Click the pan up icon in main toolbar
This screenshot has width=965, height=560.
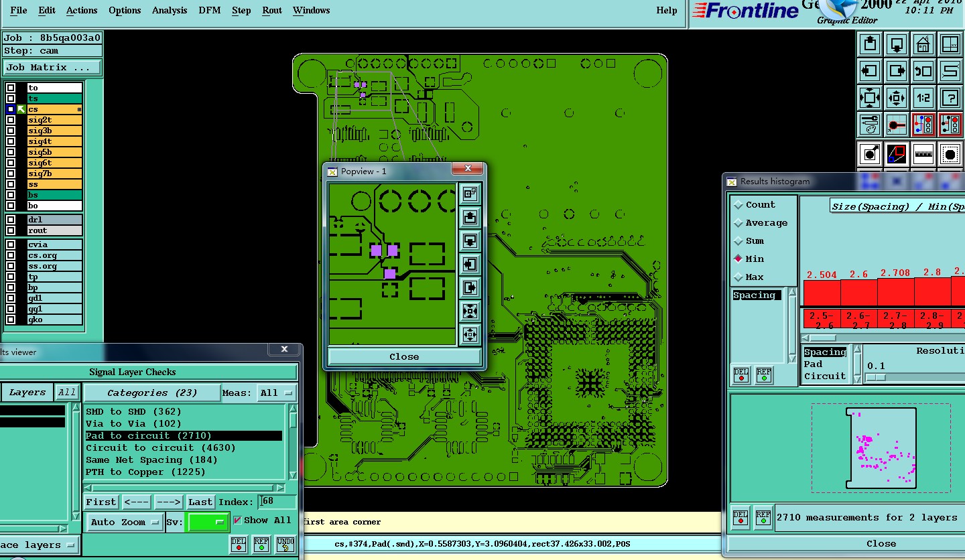coord(870,44)
